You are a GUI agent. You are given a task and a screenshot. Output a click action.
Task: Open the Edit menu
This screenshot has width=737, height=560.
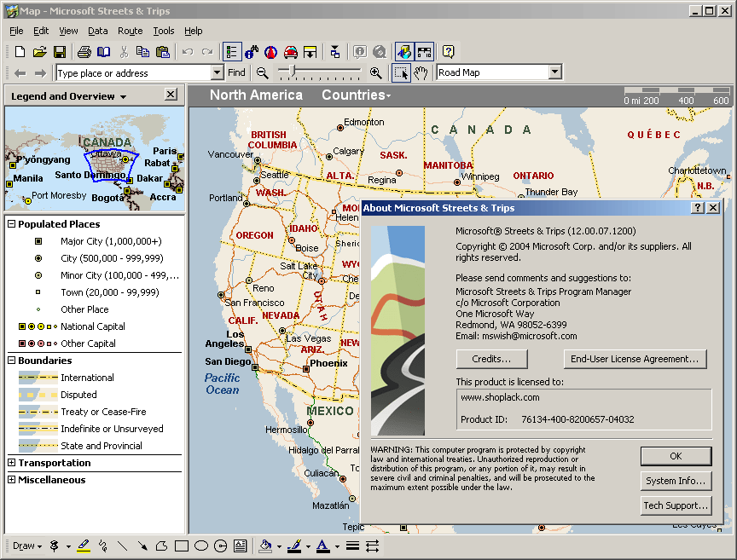[41, 31]
